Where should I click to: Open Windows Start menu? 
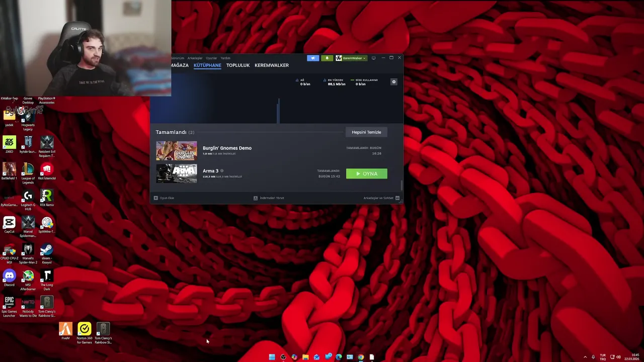(x=272, y=357)
